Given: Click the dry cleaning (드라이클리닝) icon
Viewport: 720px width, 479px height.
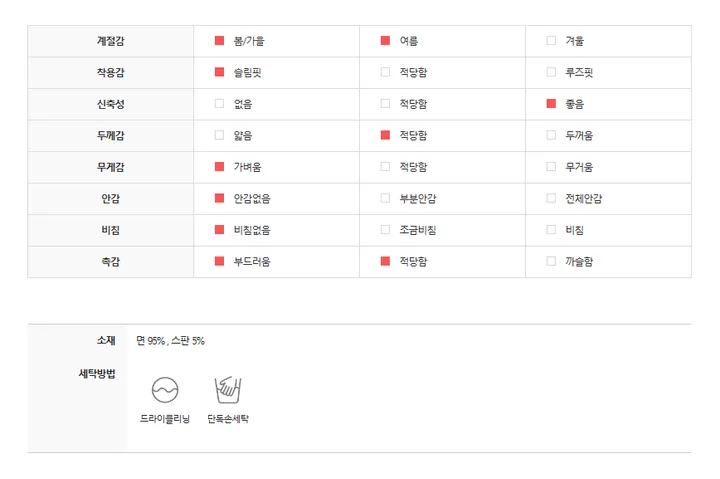Looking at the screenshot, I should 165,390.
